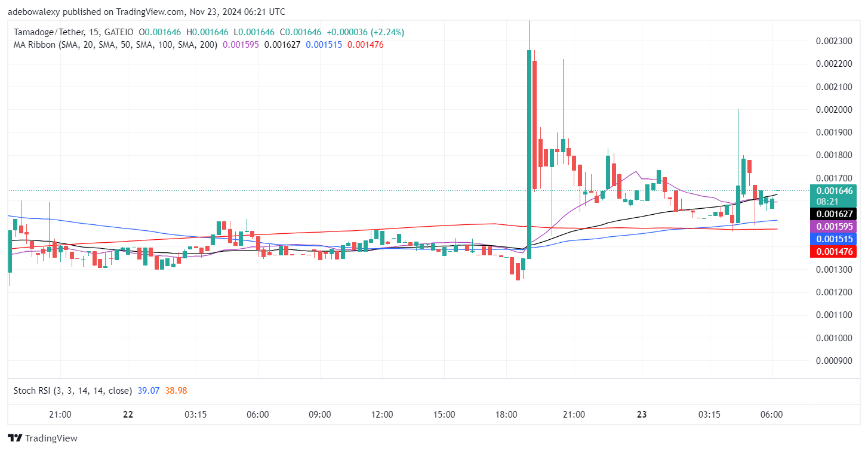This screenshot has height=451, width=868.
Task: Click the current price label 0.001646
Action: tap(833, 191)
